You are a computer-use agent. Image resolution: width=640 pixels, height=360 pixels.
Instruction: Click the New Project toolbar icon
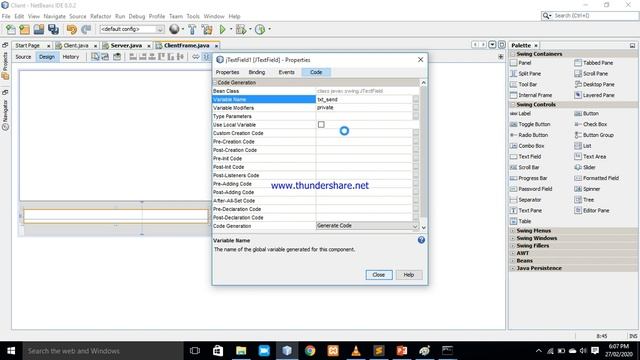pos(24,29)
